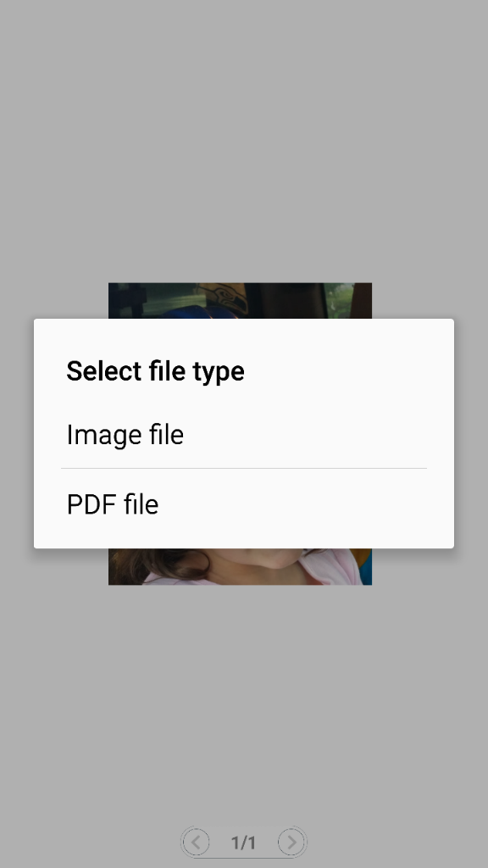
Task: Tap the Seahawks logo in the photo
Action: click(225, 299)
